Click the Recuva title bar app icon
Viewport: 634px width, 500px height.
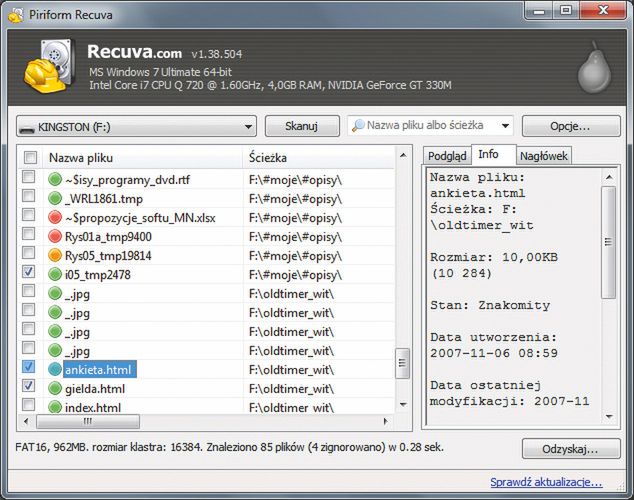16,15
